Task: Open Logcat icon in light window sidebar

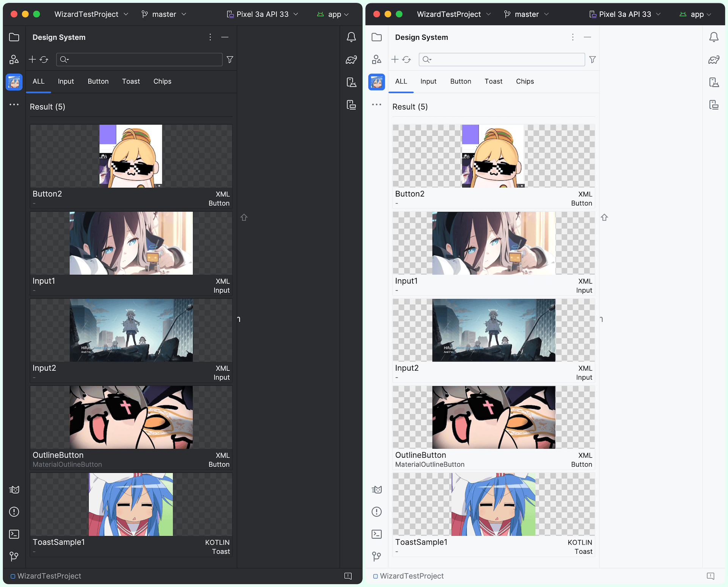Action: tap(377, 490)
